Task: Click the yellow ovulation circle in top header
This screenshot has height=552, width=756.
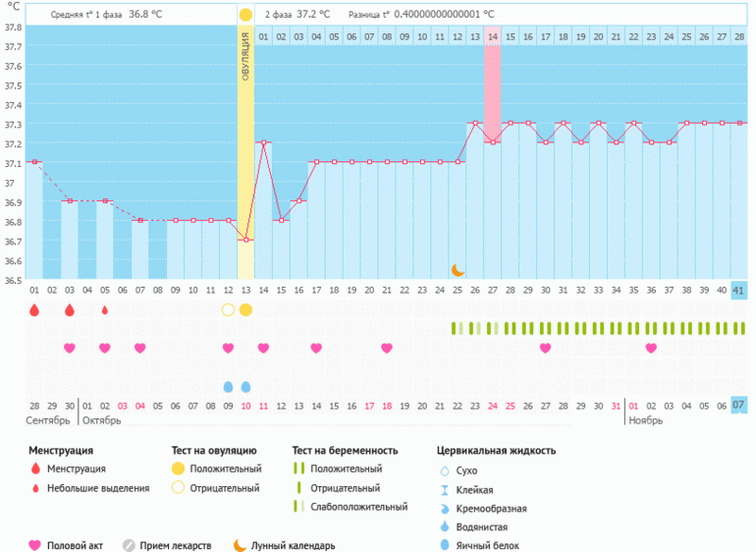Action: (x=245, y=16)
